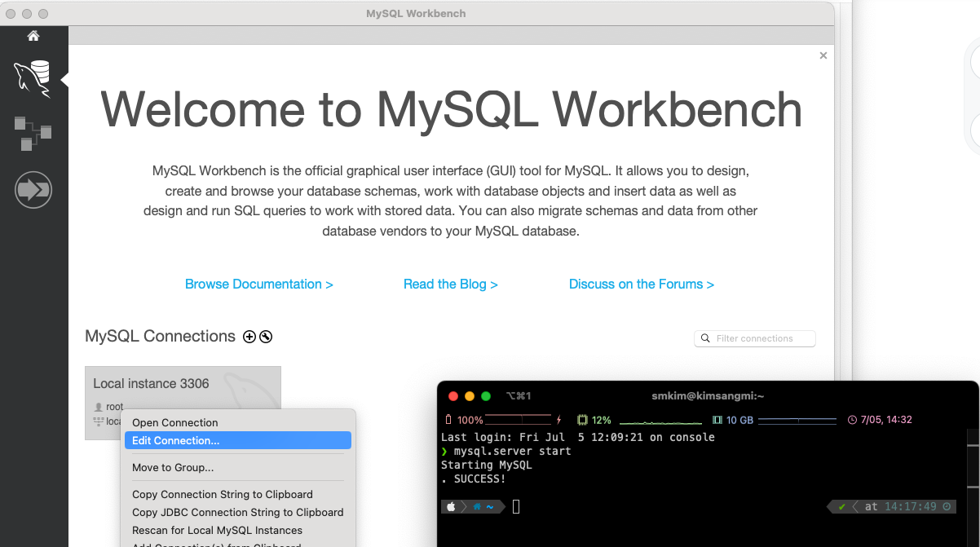Open the manage connections wrench icon
This screenshot has width=980, height=547.
pos(266,337)
